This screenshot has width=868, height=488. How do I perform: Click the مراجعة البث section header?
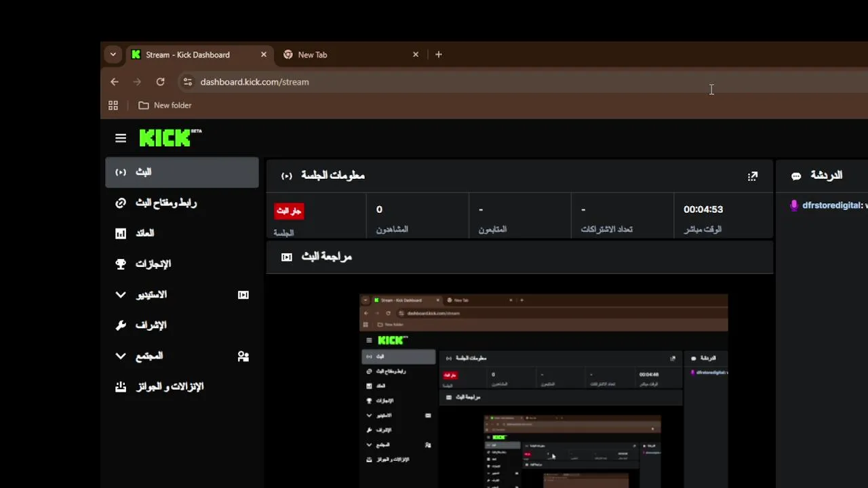coord(519,258)
